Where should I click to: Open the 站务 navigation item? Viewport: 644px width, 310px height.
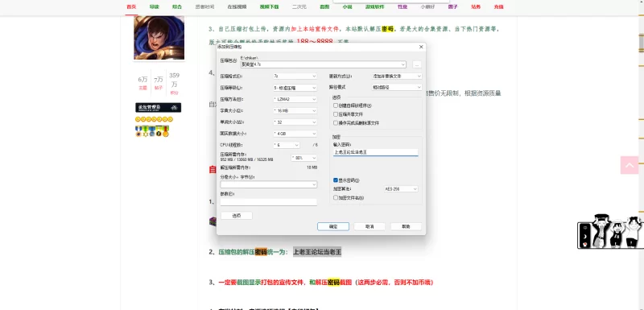[x=476, y=7]
